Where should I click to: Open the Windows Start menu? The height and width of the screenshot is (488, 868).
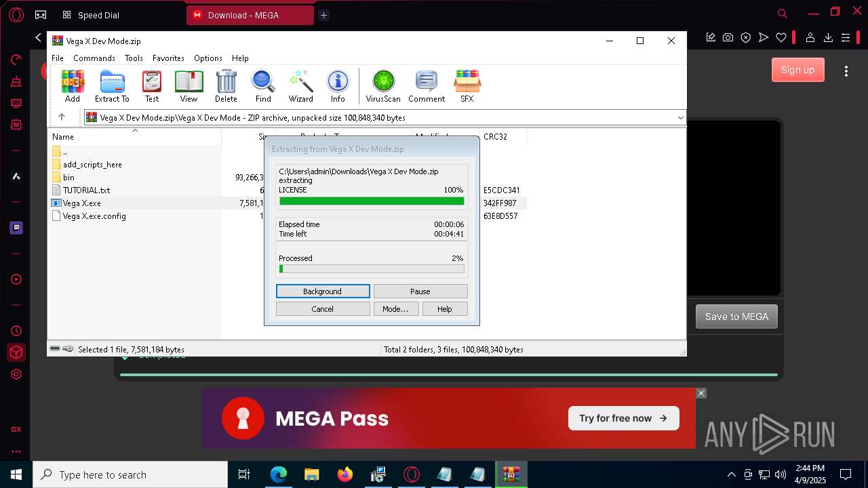click(x=16, y=474)
